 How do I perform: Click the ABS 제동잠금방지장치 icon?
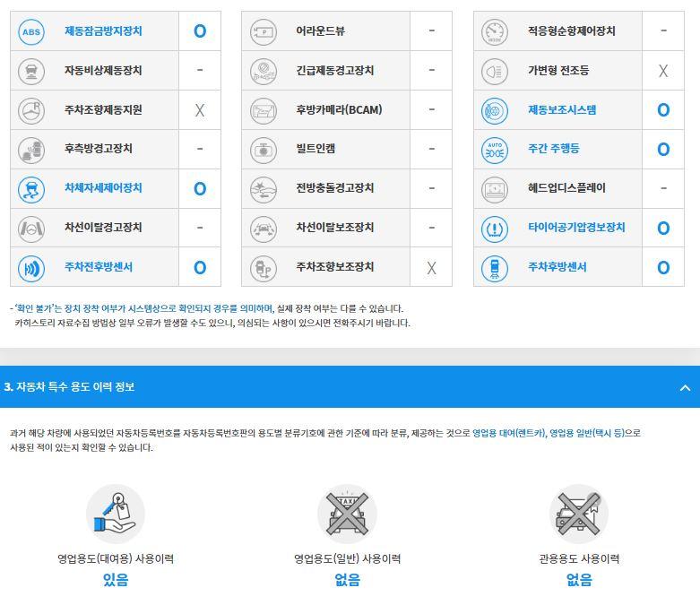tap(31, 31)
